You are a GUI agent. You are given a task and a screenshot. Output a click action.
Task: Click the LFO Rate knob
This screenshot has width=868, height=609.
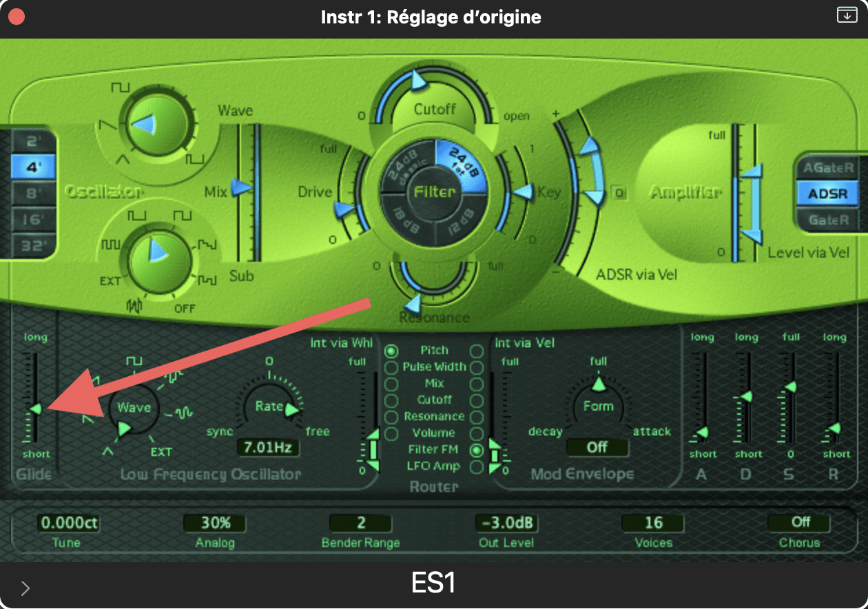tap(269, 406)
